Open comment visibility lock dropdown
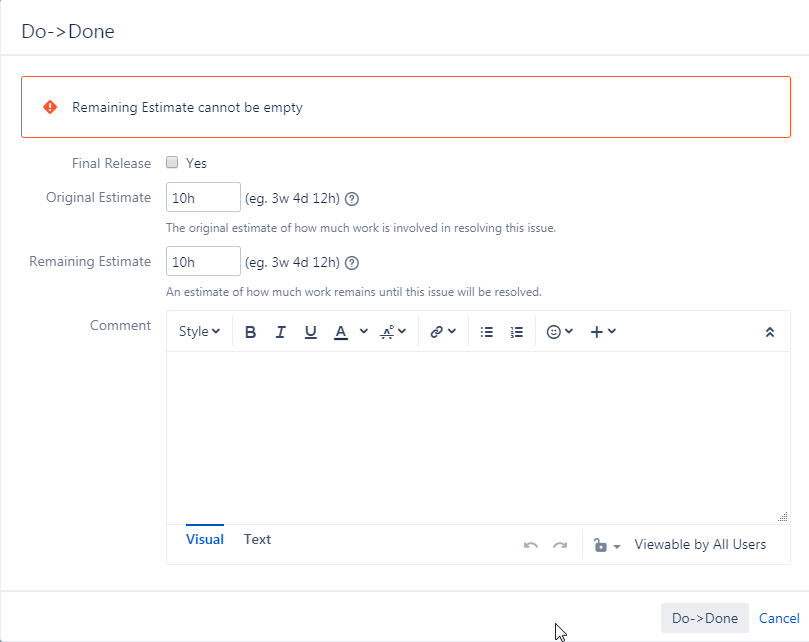 pos(607,545)
